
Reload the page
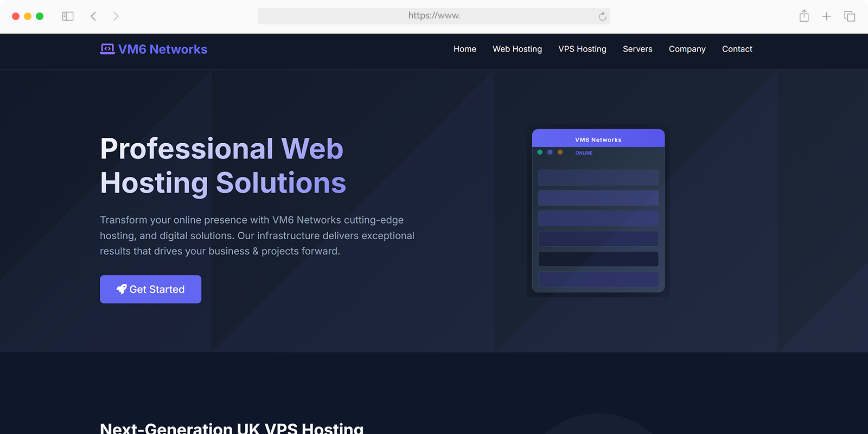(602, 16)
